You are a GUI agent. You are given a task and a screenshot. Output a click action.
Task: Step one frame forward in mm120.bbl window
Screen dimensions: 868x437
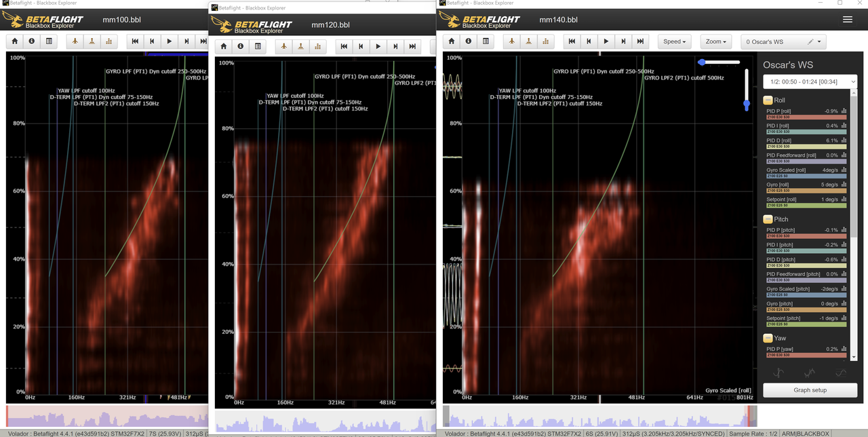click(x=395, y=47)
